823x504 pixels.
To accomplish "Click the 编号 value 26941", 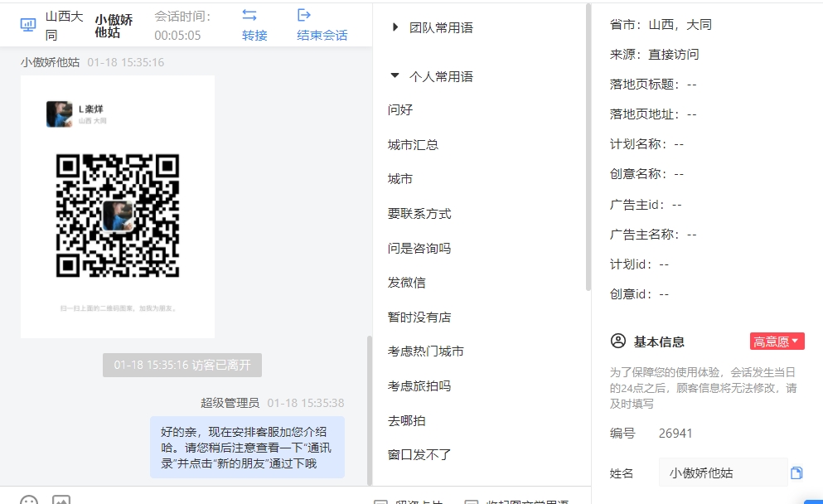I will click(675, 433).
